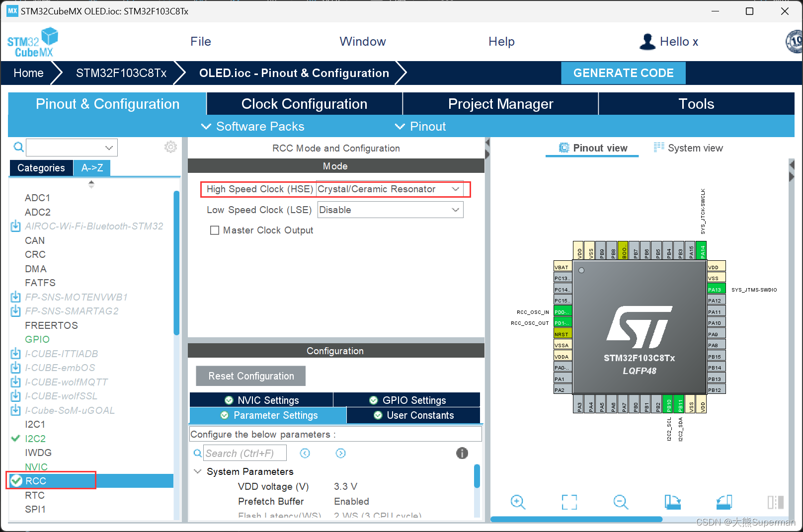Image resolution: width=803 pixels, height=532 pixels.
Task: Open the Window menu
Action: [363, 42]
